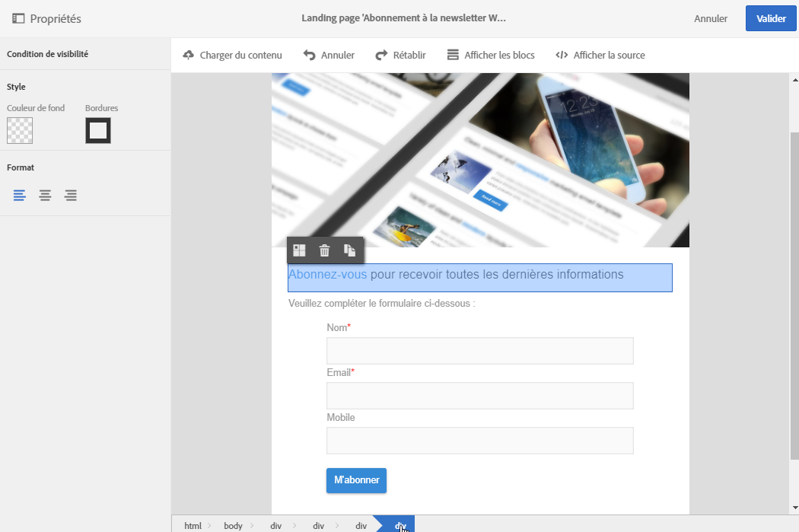
Task: Open the Bordures style selector
Action: 98,130
